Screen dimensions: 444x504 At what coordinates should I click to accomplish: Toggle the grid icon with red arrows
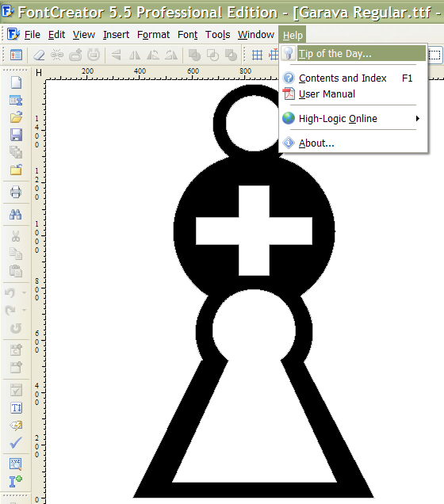274,55
